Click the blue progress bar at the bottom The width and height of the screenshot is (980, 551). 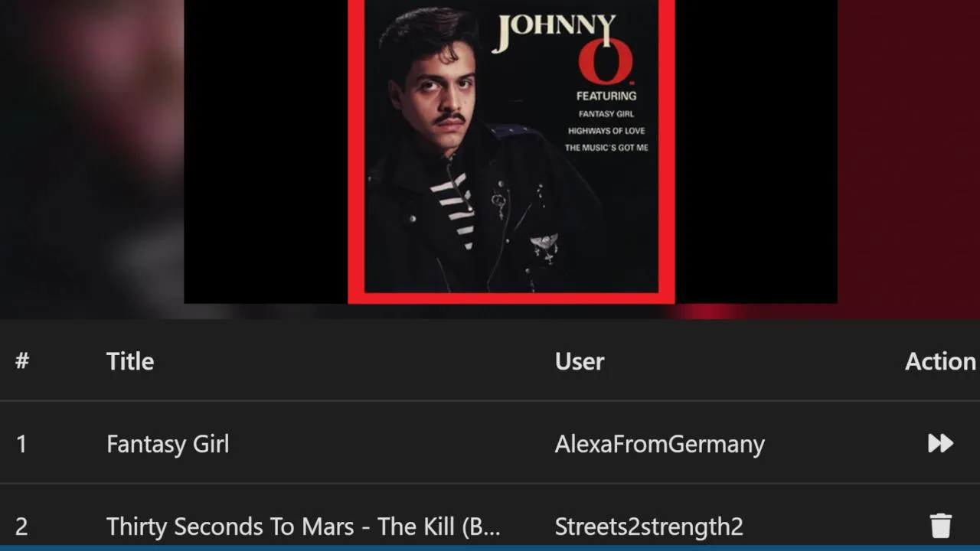(490, 548)
